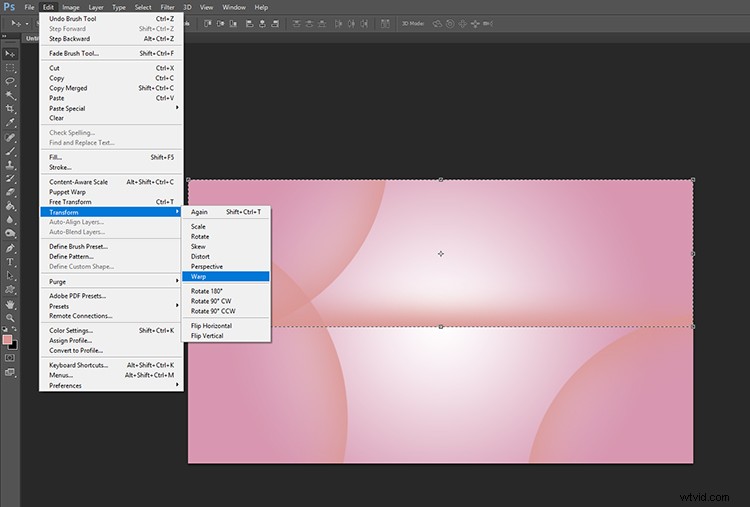Choose Free Transform in Edit menu
This screenshot has width=750, height=507.
111,202
